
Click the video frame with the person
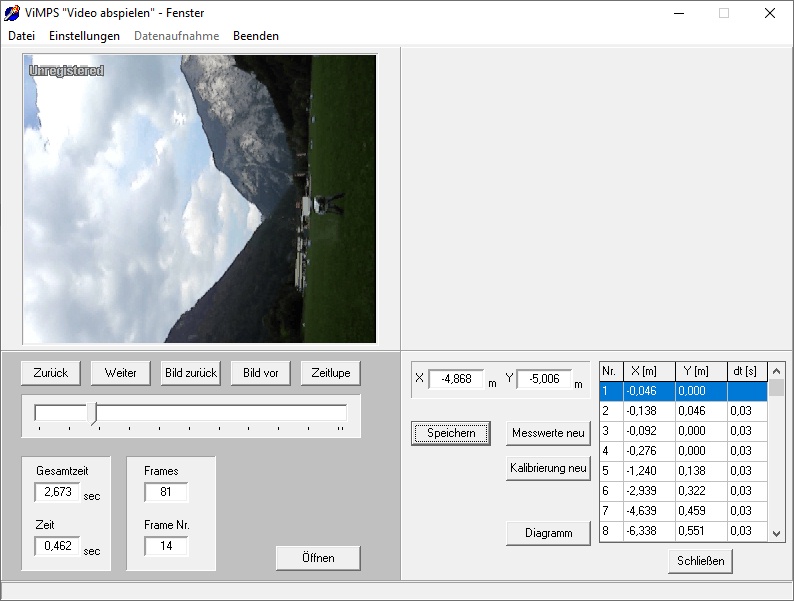tap(200, 199)
